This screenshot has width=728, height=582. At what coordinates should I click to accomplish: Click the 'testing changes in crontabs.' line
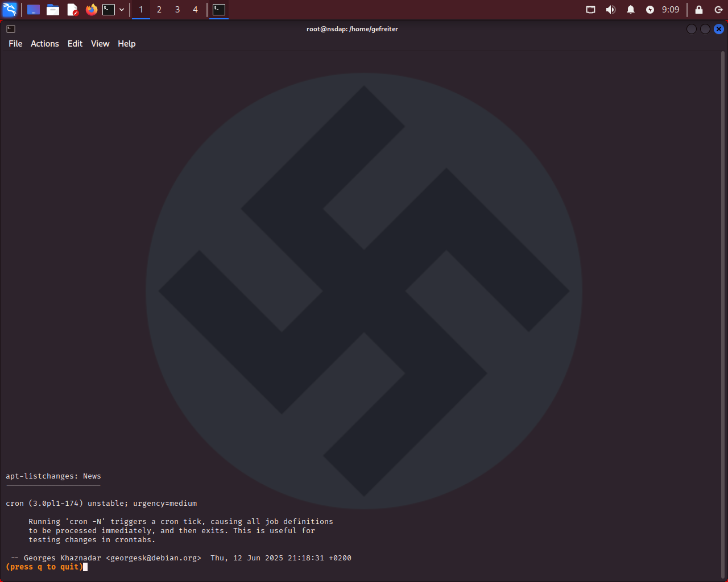[92, 540]
